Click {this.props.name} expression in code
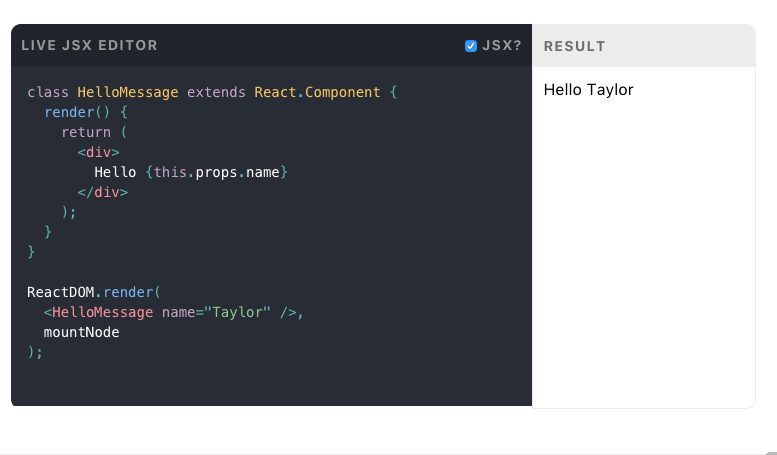The height and width of the screenshot is (455, 777). click(216, 172)
